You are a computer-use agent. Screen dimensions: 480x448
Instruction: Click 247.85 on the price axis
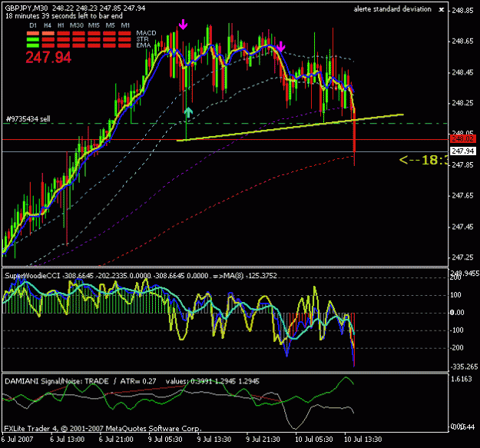pyautogui.click(x=462, y=164)
